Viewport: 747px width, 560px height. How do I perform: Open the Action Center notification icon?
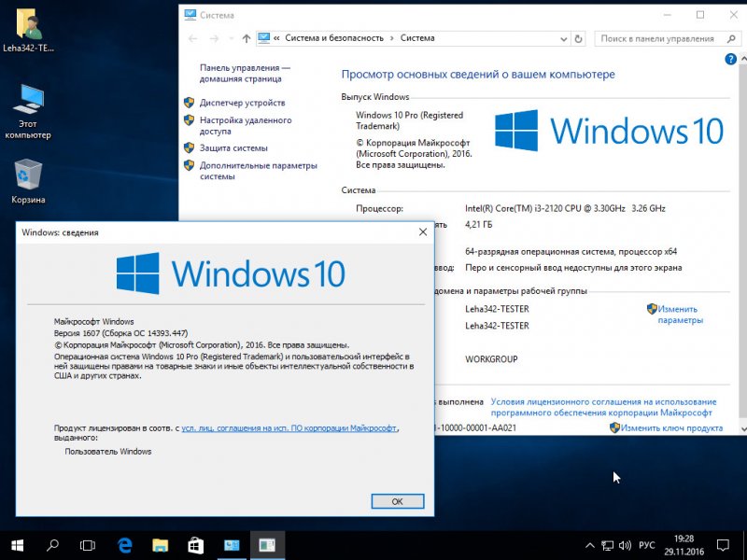(723, 545)
